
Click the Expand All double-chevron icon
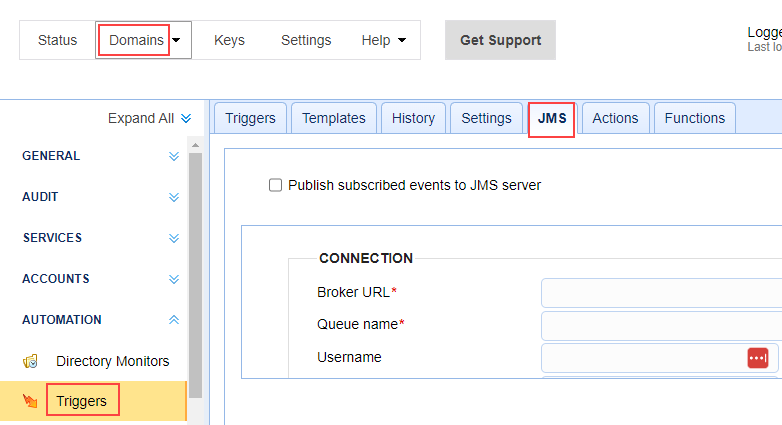click(x=185, y=119)
